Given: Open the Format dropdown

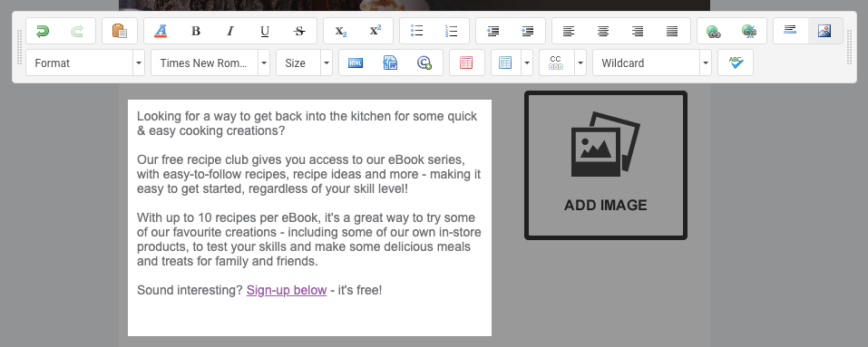Looking at the screenshot, I should tap(86, 63).
